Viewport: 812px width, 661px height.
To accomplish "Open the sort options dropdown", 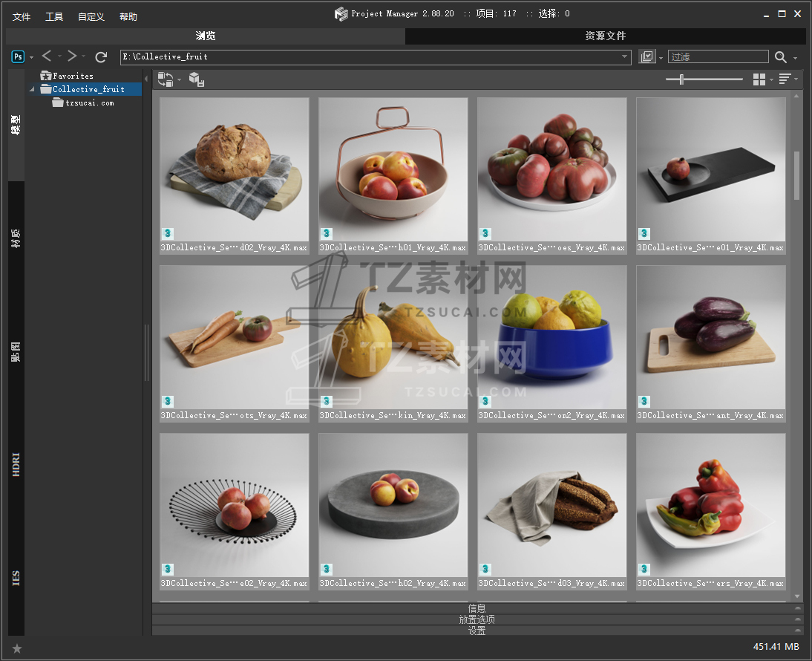I will click(785, 79).
